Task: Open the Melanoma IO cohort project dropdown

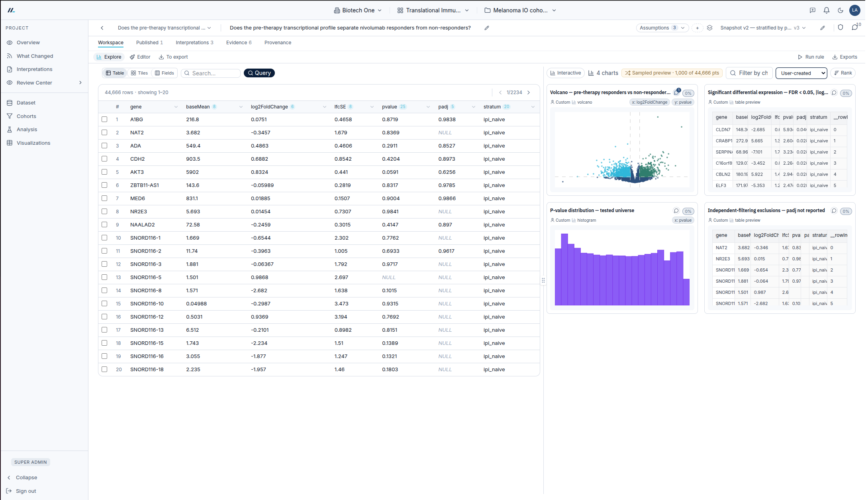Action: click(x=520, y=10)
